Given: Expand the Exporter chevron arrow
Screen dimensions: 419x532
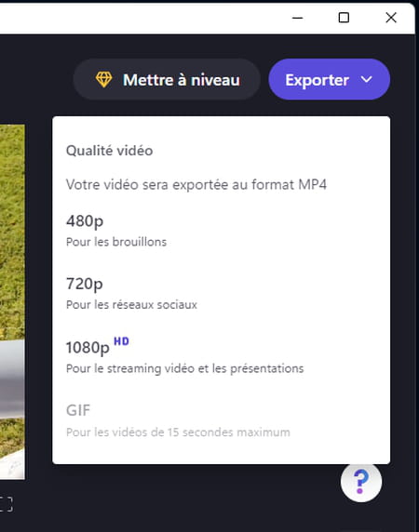Looking at the screenshot, I should tap(366, 80).
